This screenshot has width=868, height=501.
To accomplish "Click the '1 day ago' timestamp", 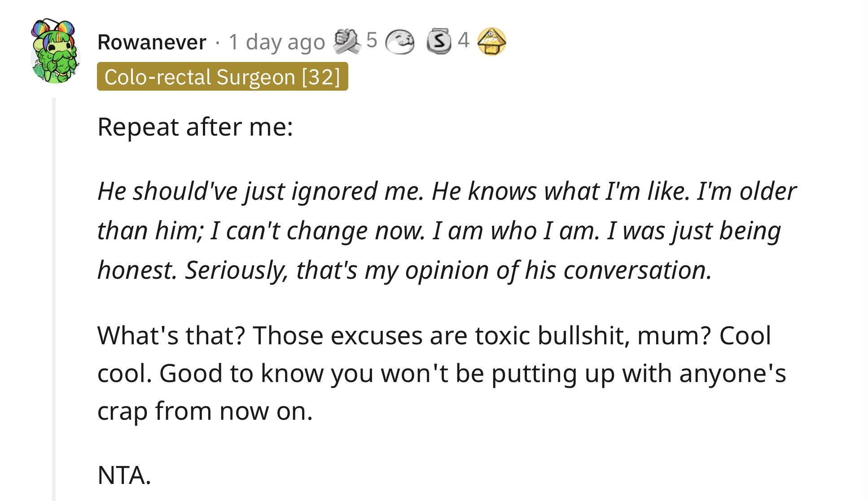I will click(276, 43).
